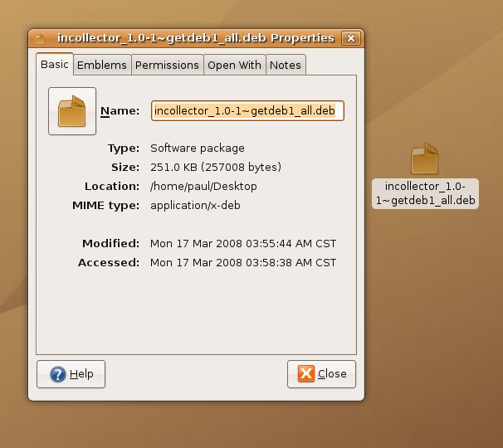Open the Permissions tab
The image size is (503, 448).
tap(167, 65)
